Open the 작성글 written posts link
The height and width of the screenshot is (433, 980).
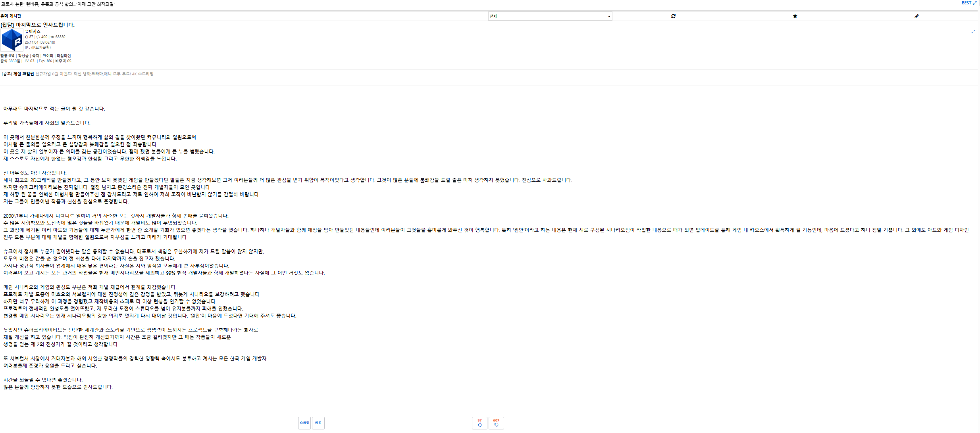click(x=23, y=56)
